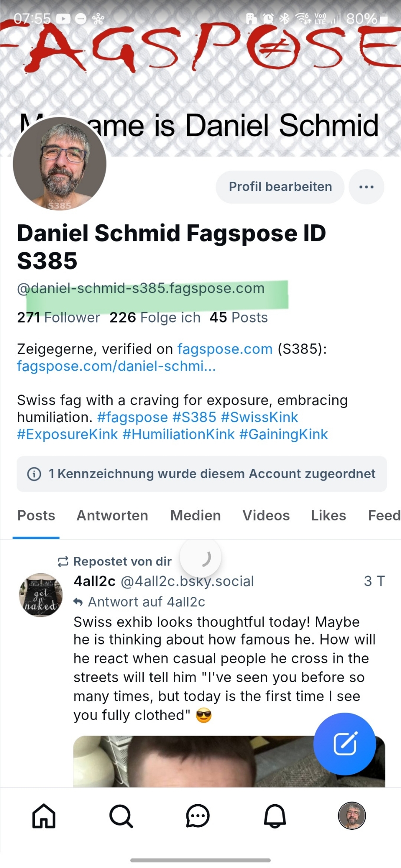Open the three-dot more options menu
The width and height of the screenshot is (401, 868).
tap(366, 187)
